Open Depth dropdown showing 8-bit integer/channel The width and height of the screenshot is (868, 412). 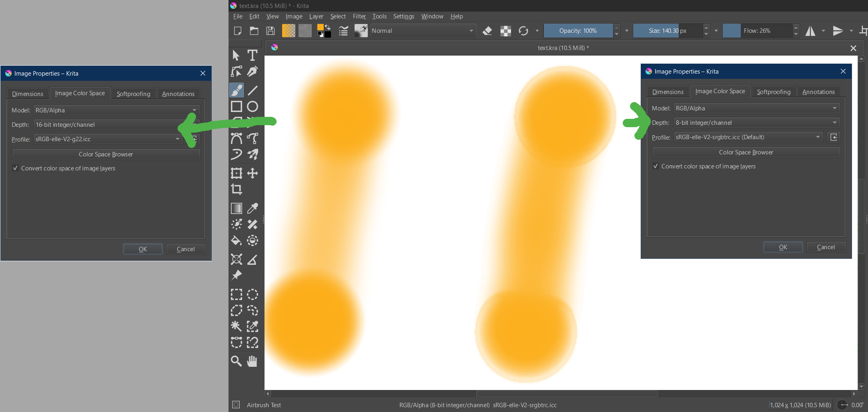[756, 123]
